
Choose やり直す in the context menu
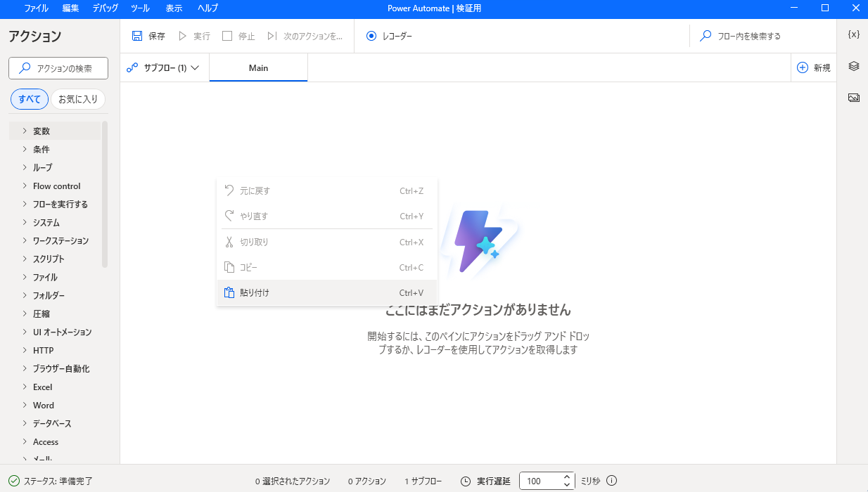(327, 216)
